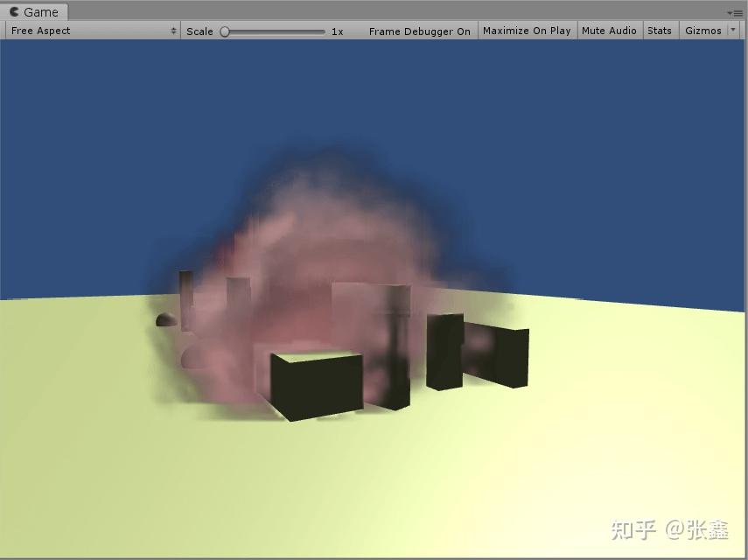Turn off the Frame Debugger
Viewport: 748px width, 560px height.
[x=419, y=31]
